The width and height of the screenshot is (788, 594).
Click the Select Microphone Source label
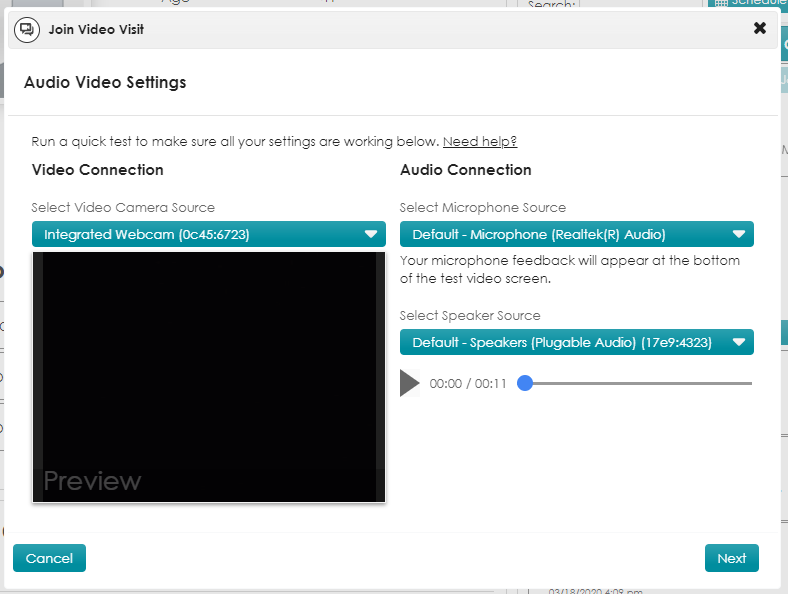pos(482,208)
